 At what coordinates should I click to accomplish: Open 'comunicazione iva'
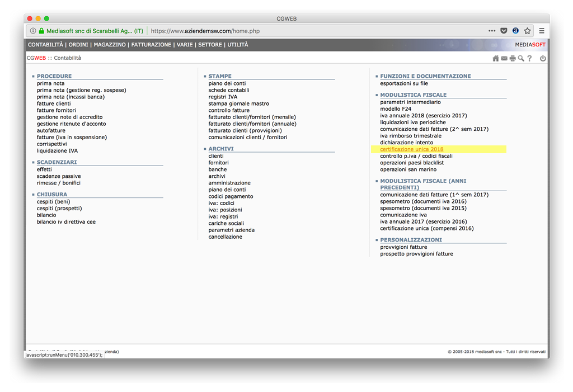click(403, 215)
